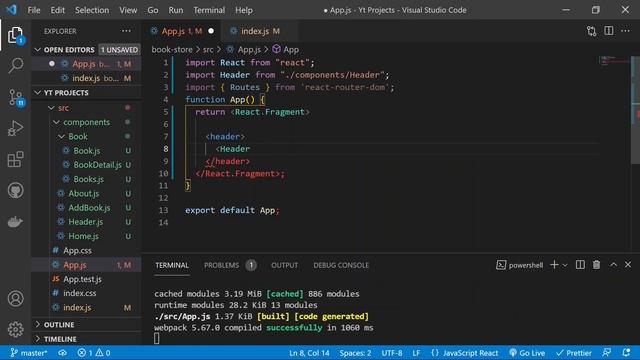Open notifications bell in status bar
The height and width of the screenshot is (360, 640).
626,353
